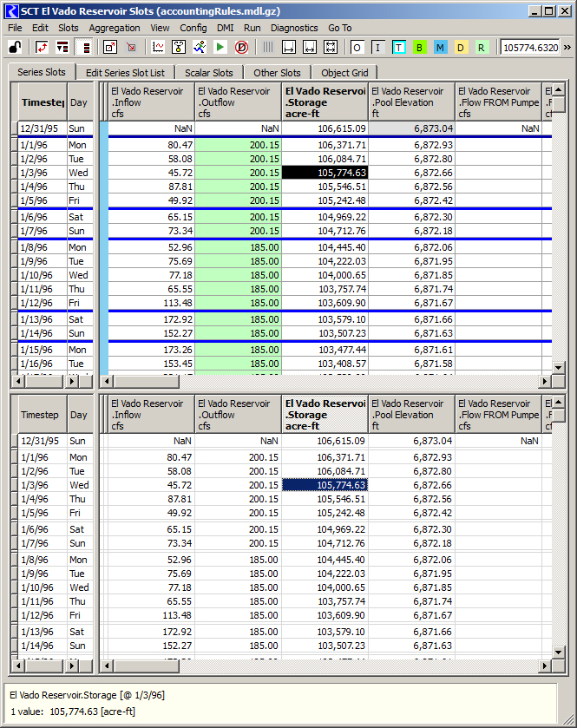The height and width of the screenshot is (728, 577).
Task: Select upper pane's 12/31/95 pool elevation 6,873.04
Action: pos(412,128)
